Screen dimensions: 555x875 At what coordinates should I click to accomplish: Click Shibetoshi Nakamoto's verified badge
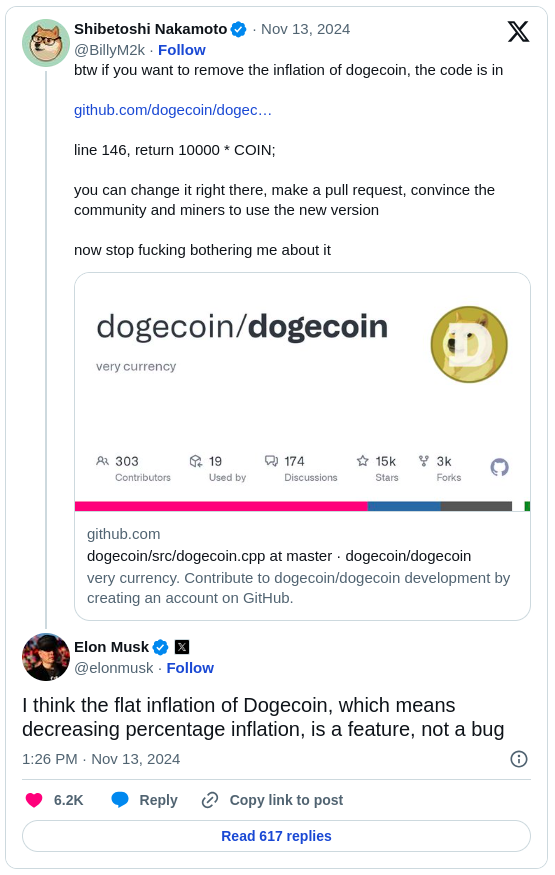[x=239, y=30]
